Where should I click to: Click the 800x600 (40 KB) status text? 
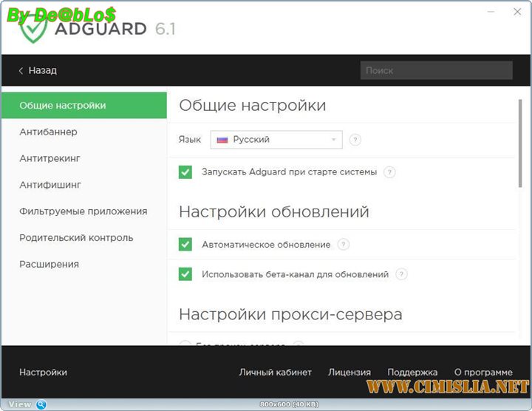point(290,404)
